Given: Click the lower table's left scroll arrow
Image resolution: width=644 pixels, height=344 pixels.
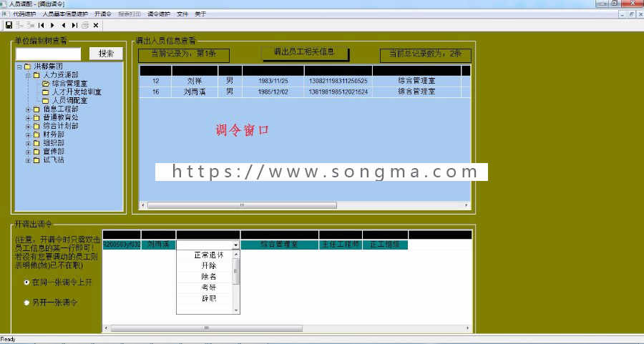Looking at the screenshot, I should [x=107, y=328].
